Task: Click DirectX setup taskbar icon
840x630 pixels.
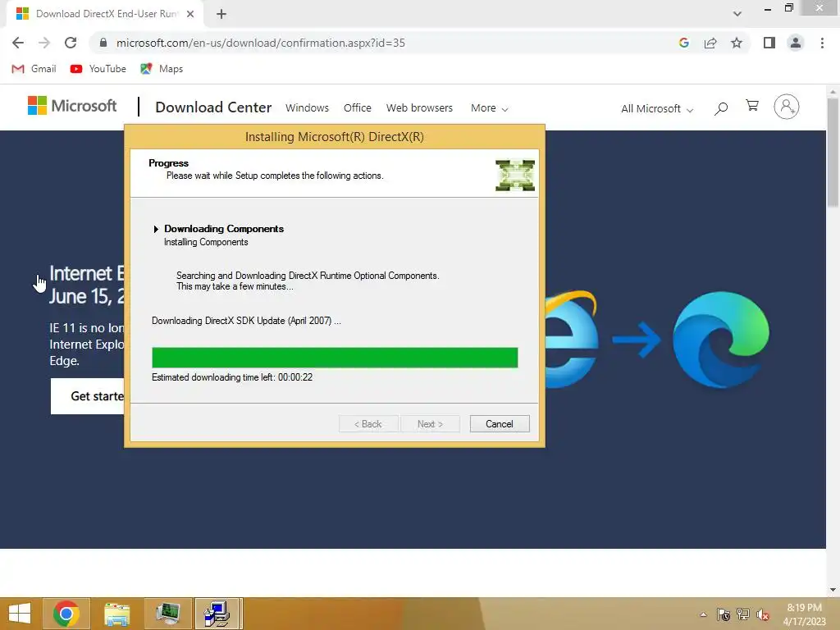Action: click(218, 614)
